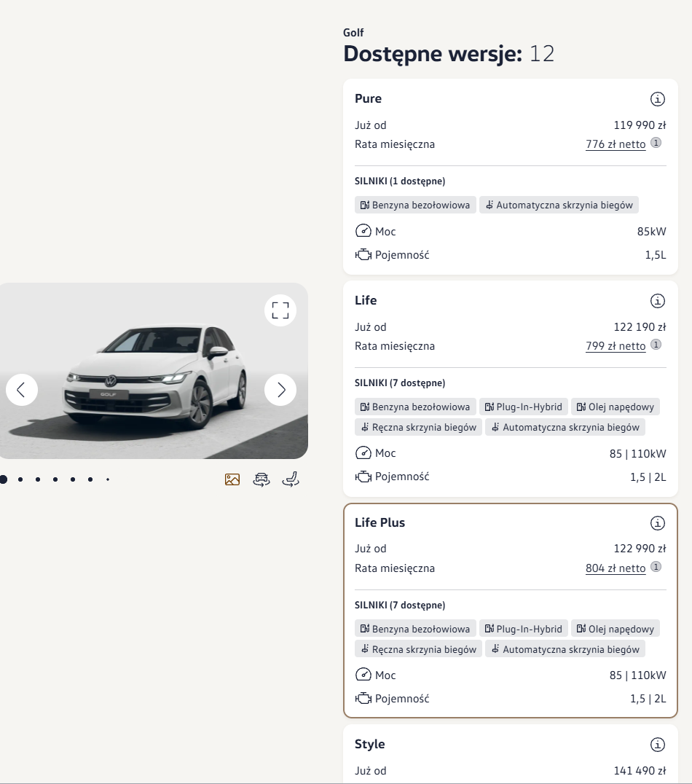Select the photo gallery view icon

click(x=232, y=479)
